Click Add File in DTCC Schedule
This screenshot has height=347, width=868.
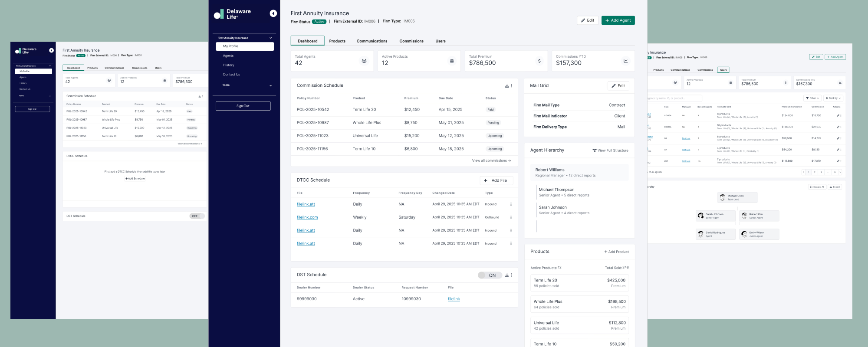[x=496, y=180]
